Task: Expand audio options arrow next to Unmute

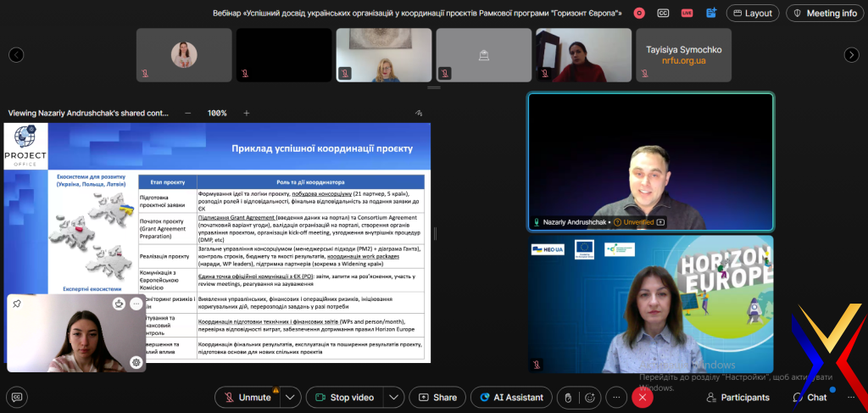Action: 291,397
